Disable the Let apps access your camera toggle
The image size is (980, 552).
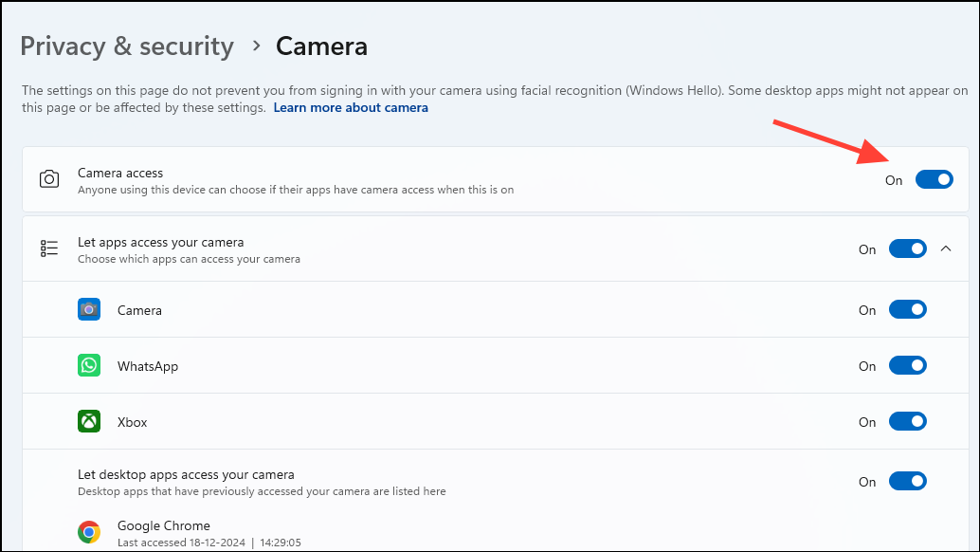click(x=908, y=248)
